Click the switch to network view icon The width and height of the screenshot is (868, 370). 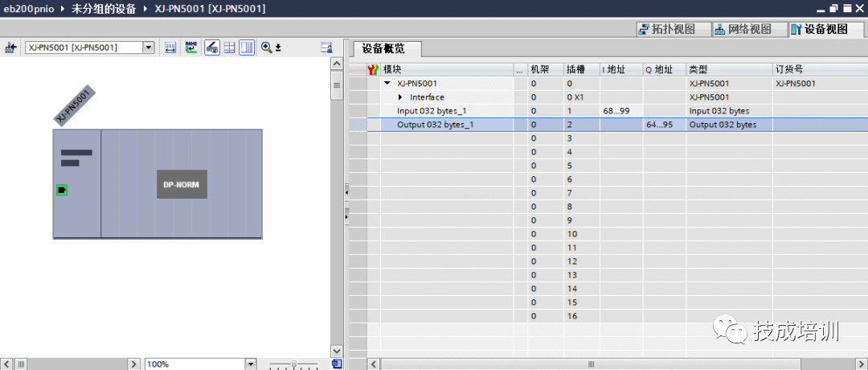[10, 47]
